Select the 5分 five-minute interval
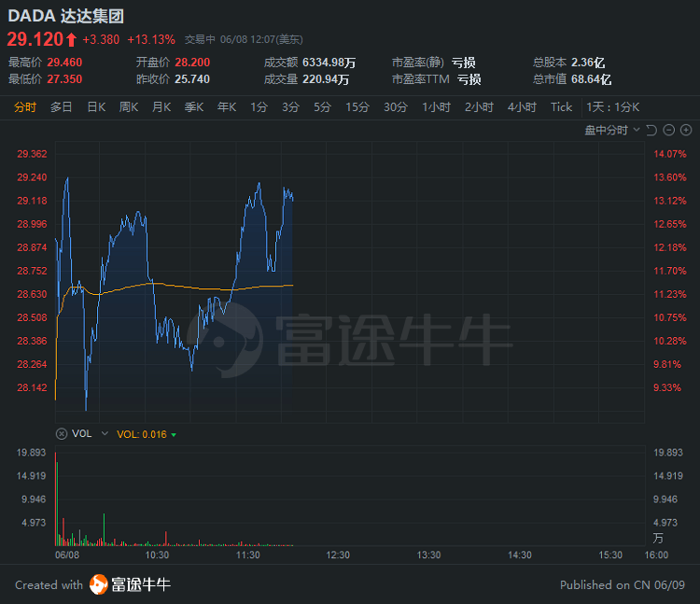 322,107
